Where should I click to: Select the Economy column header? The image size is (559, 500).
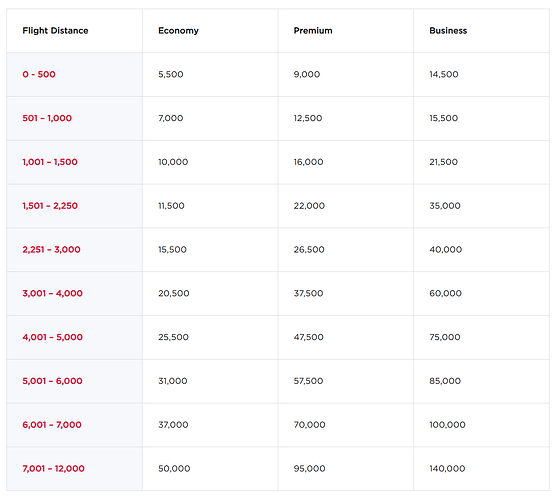(x=178, y=31)
